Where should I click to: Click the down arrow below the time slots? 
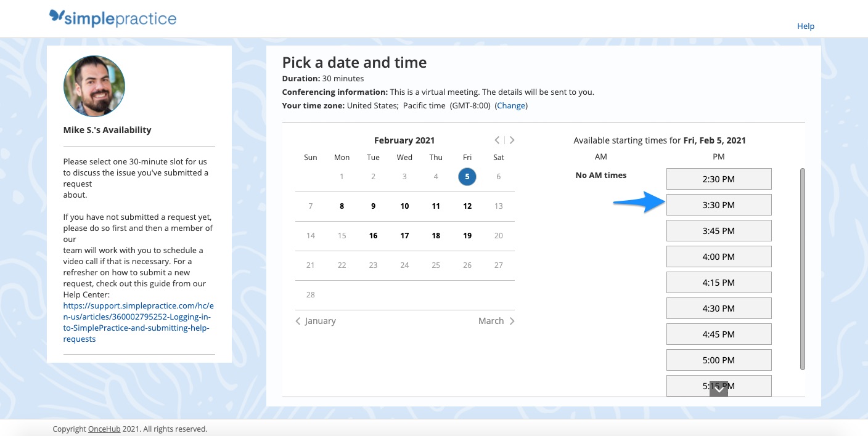718,389
